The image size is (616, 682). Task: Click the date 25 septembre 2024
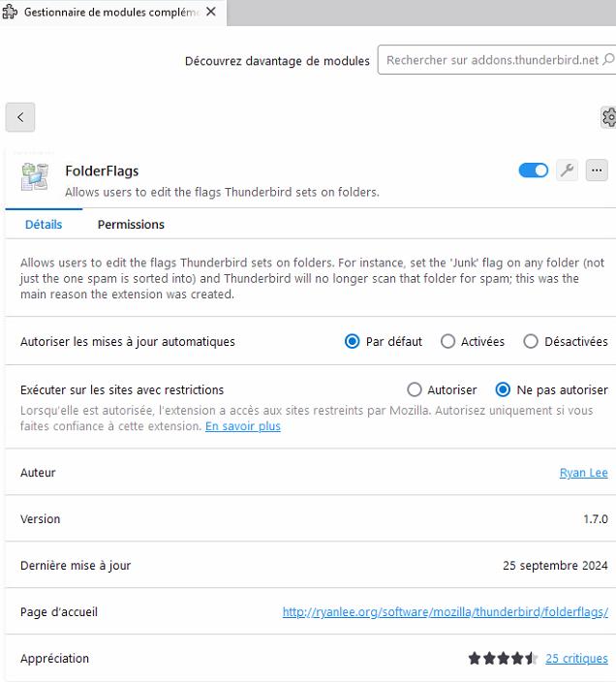pos(555,566)
